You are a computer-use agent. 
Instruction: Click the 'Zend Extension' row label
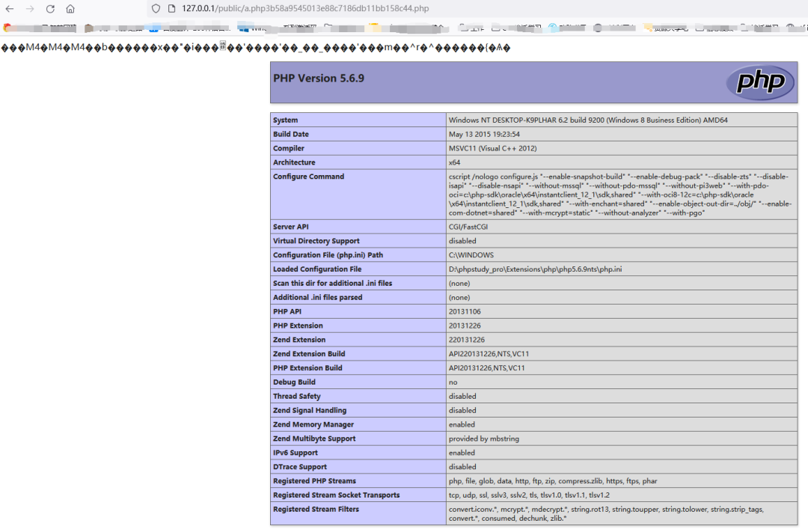[x=299, y=340]
